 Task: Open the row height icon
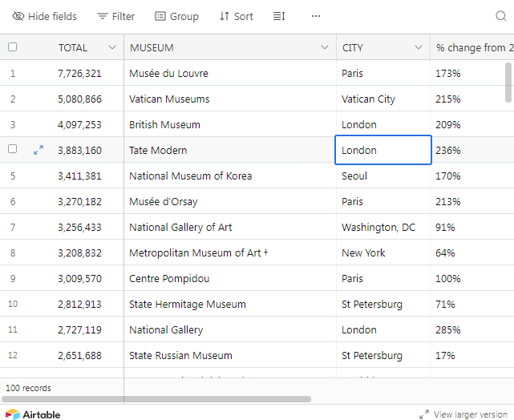(278, 16)
